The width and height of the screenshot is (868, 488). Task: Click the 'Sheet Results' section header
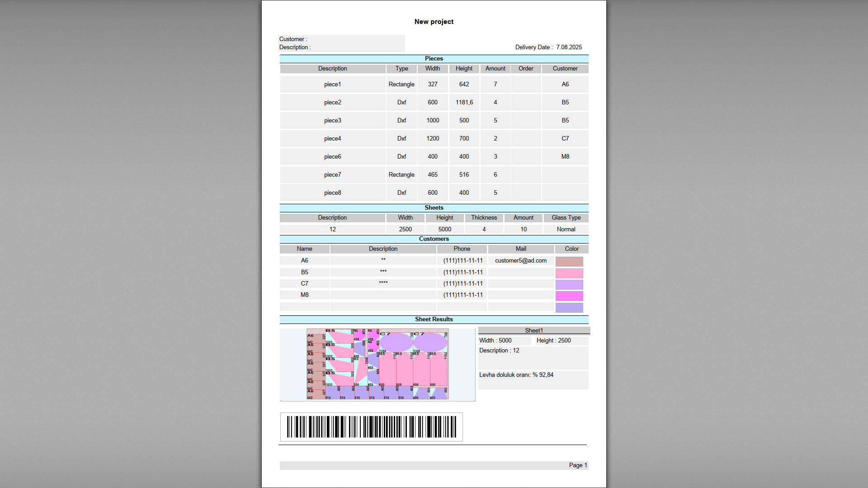pyautogui.click(x=434, y=319)
